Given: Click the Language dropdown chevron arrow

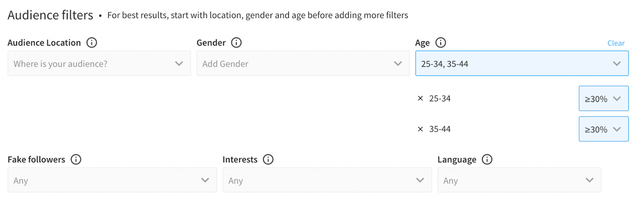Looking at the screenshot, I should pos(589,180).
